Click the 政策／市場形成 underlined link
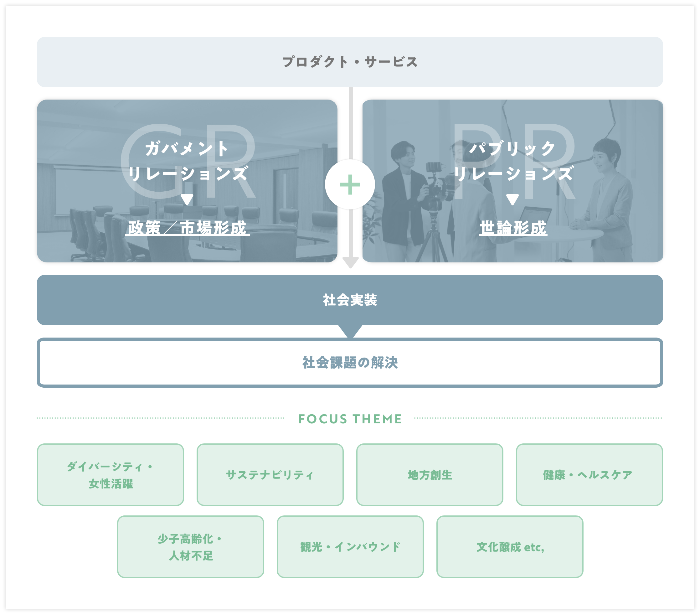This screenshot has width=700, height=615. (187, 228)
